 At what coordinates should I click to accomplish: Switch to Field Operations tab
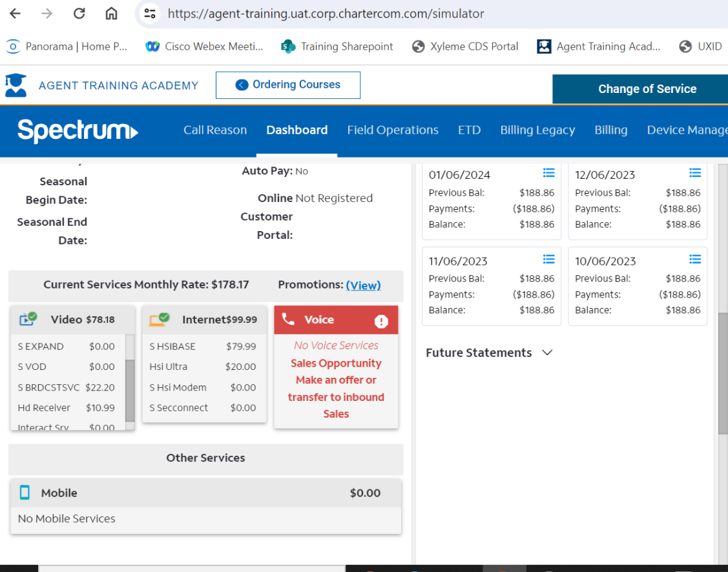point(393,130)
